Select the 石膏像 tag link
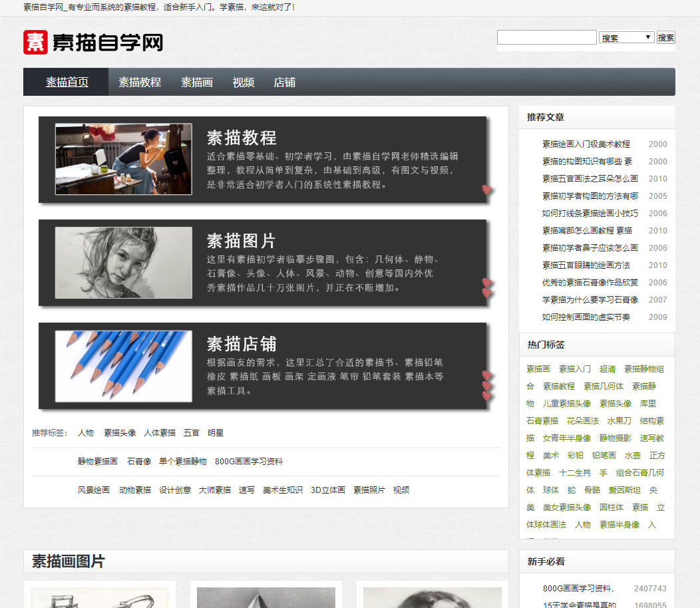The width and height of the screenshot is (700, 608). click(x=139, y=461)
